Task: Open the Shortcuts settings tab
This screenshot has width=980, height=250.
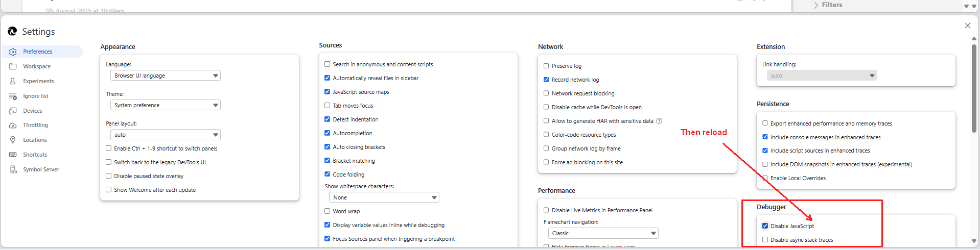Action: 35,155
